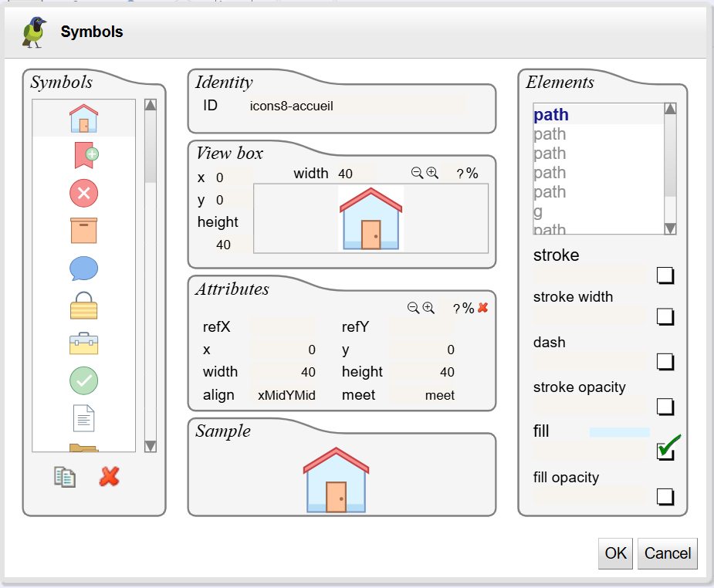
Task: Enable the fill opacity checkbox
Action: tap(665, 496)
